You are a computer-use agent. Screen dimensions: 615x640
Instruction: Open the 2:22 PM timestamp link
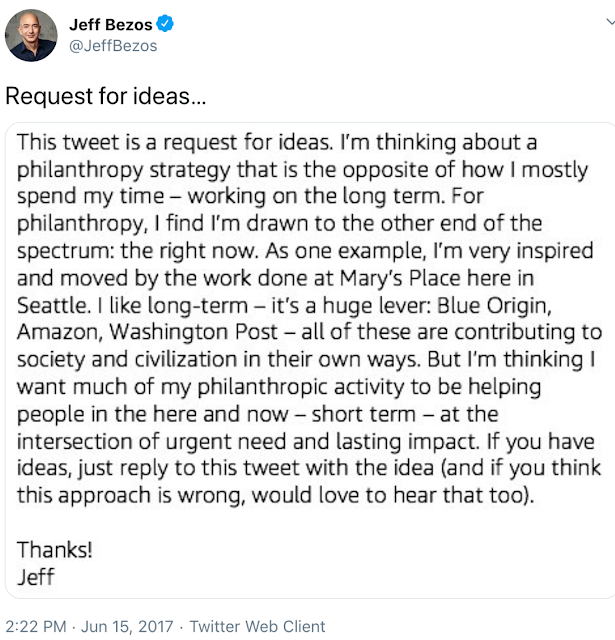(x=35, y=627)
